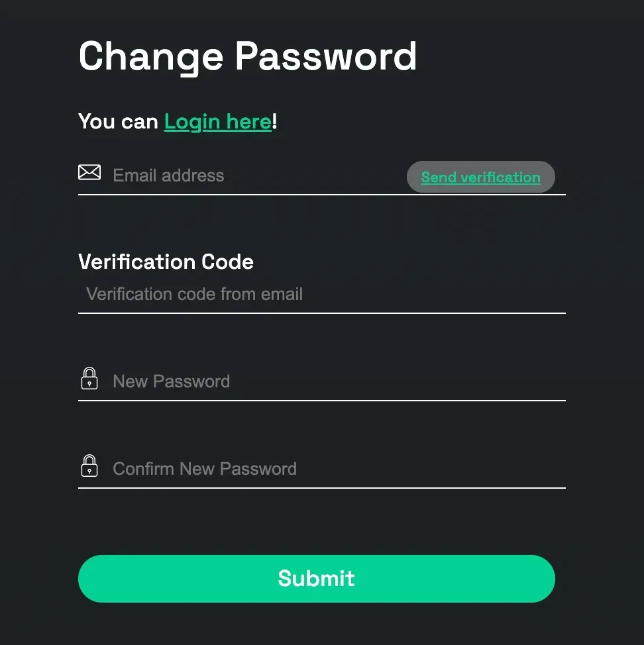Click the underline beneath the verification code field

pos(321,313)
